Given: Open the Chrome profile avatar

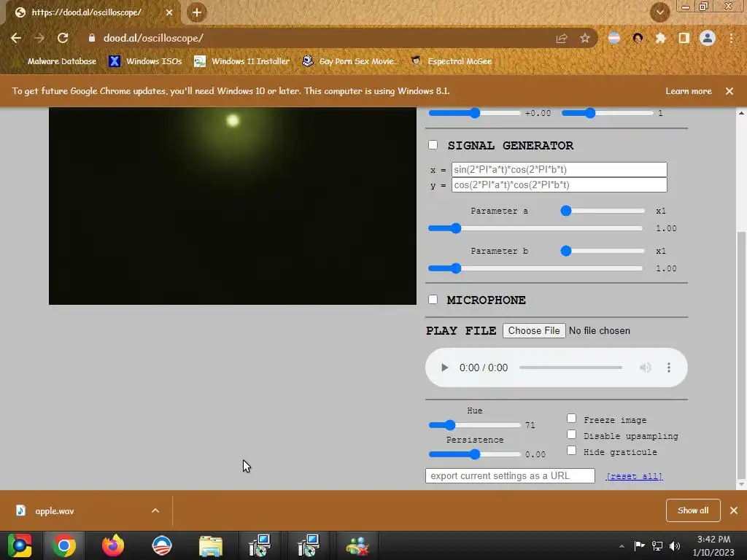Looking at the screenshot, I should 708,38.
